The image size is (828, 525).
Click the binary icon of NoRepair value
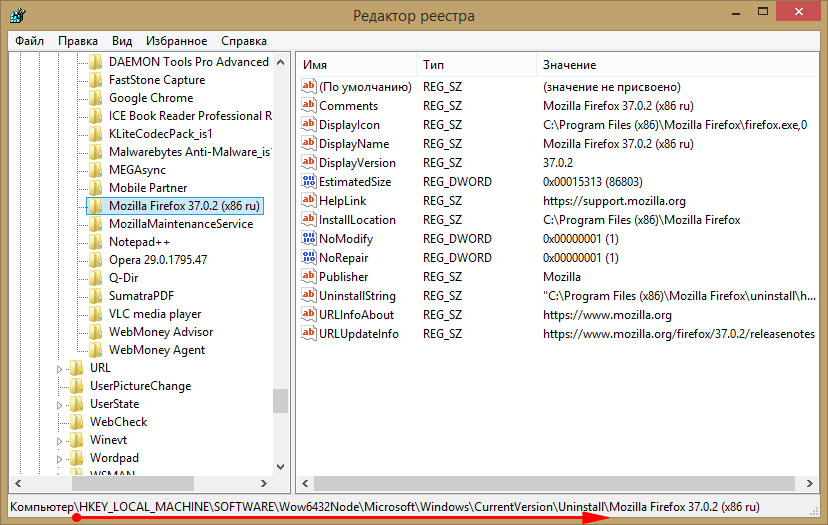pyautogui.click(x=308, y=257)
